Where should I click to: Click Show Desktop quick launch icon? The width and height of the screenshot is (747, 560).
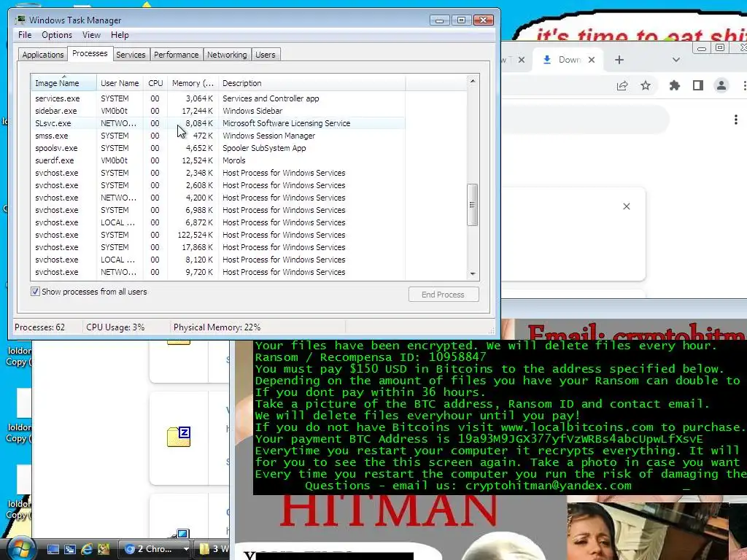pyautogui.click(x=53, y=549)
